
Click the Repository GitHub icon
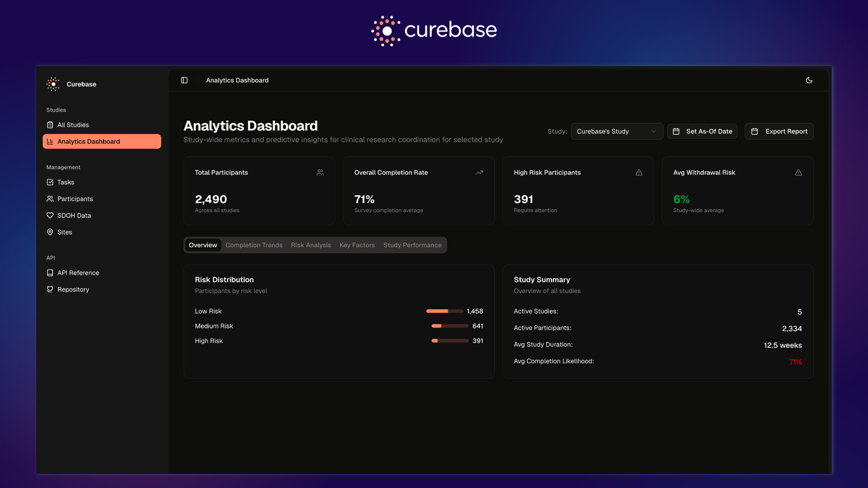pyautogui.click(x=50, y=290)
